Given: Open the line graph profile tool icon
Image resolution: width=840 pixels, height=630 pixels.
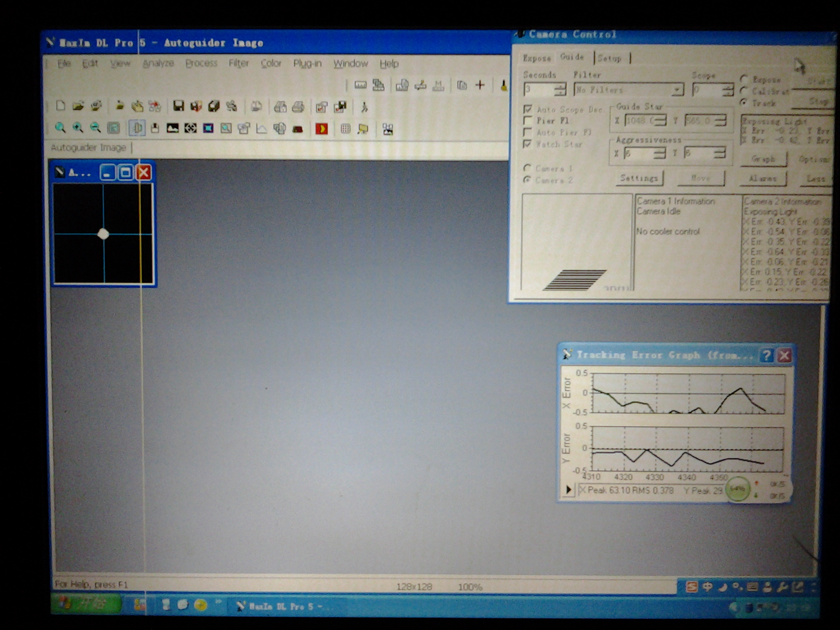Looking at the screenshot, I should click(261, 129).
